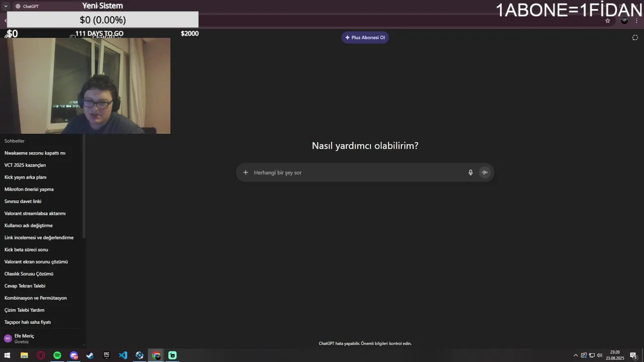644x362 pixels.
Task: Switch to Chrome in the taskbar
Action: point(156,355)
